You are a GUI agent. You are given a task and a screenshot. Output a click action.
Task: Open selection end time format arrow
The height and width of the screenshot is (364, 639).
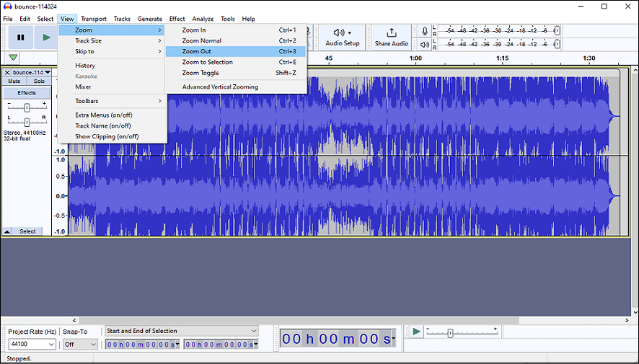pyautogui.click(x=255, y=345)
